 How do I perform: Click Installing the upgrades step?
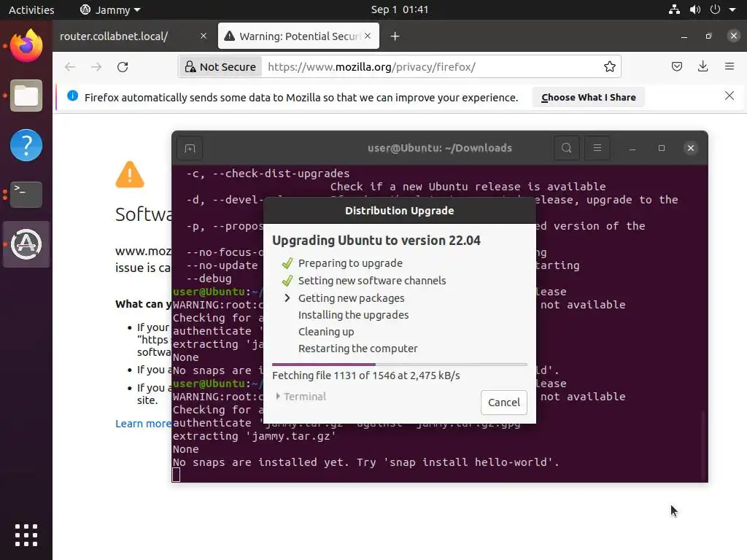point(354,315)
